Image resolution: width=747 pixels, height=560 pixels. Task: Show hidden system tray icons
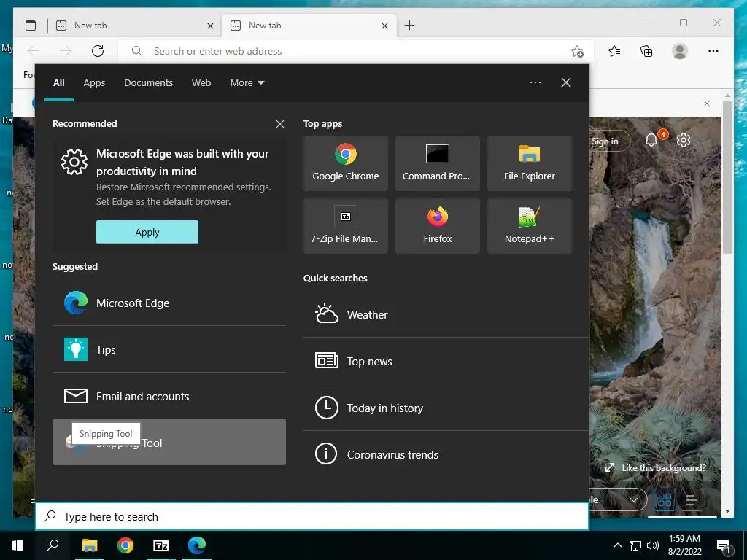click(x=617, y=545)
